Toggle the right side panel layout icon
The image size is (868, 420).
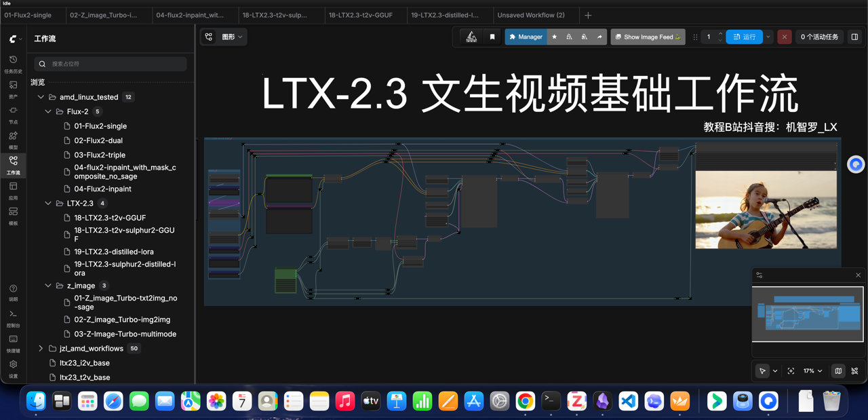854,37
